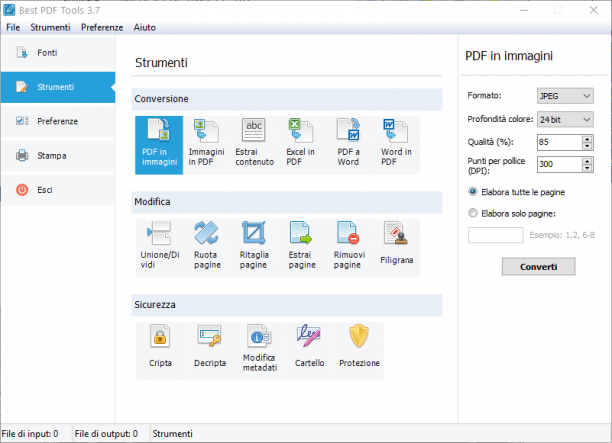Open the Stampa print section

click(x=58, y=156)
